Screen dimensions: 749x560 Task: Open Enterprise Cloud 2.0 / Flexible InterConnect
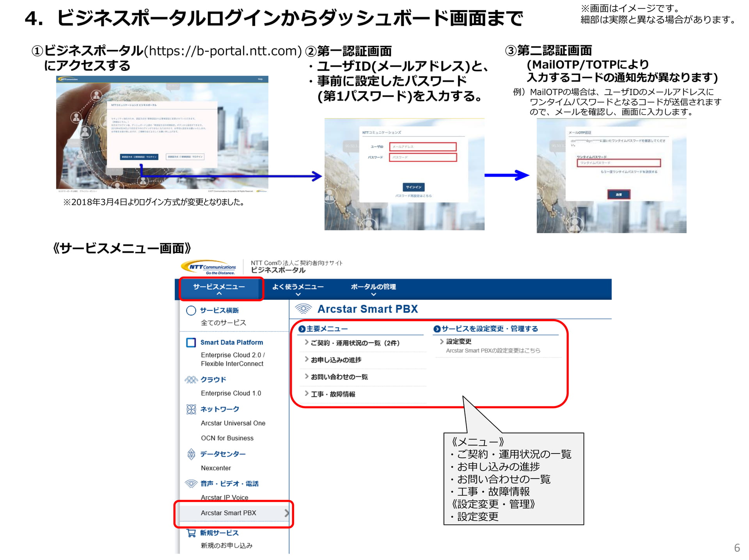tap(233, 359)
